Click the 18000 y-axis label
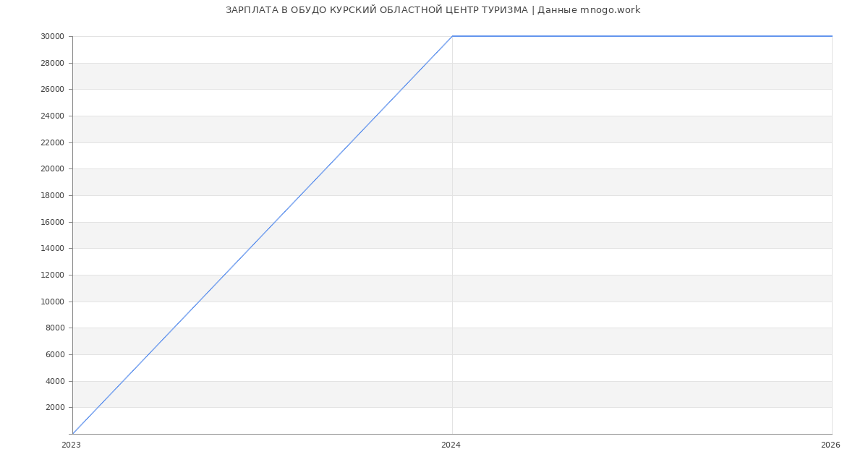This screenshot has width=868, height=470. coord(52,196)
